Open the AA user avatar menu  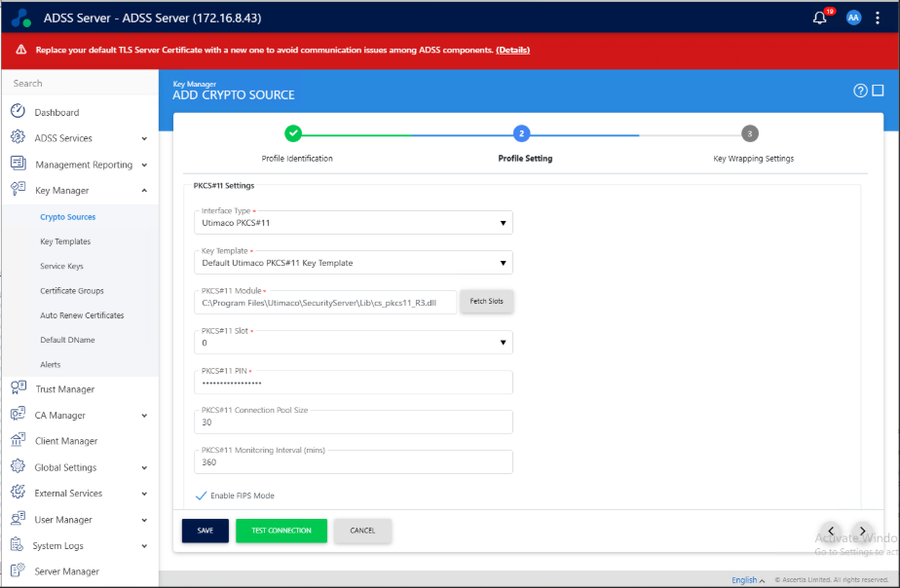853,18
